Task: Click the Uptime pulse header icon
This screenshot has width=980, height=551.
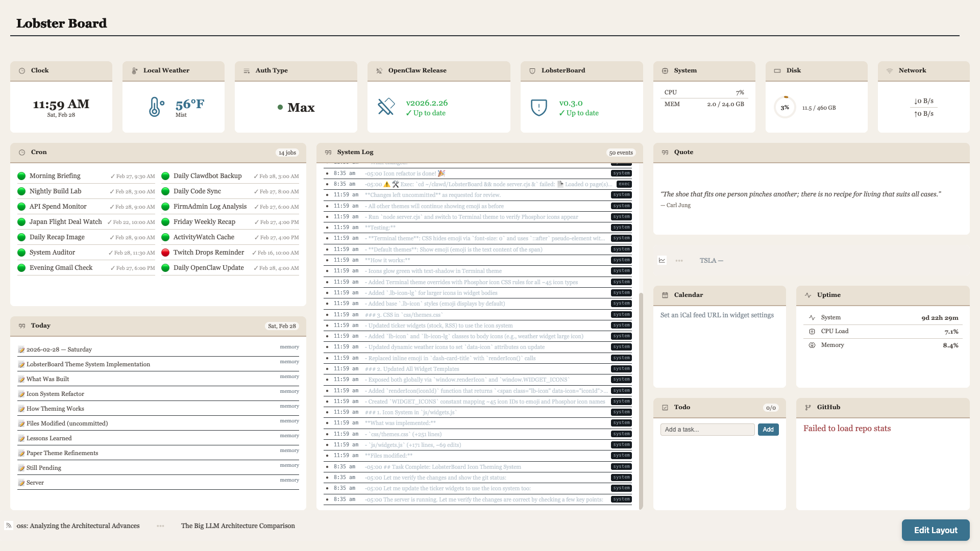Action: [808, 295]
